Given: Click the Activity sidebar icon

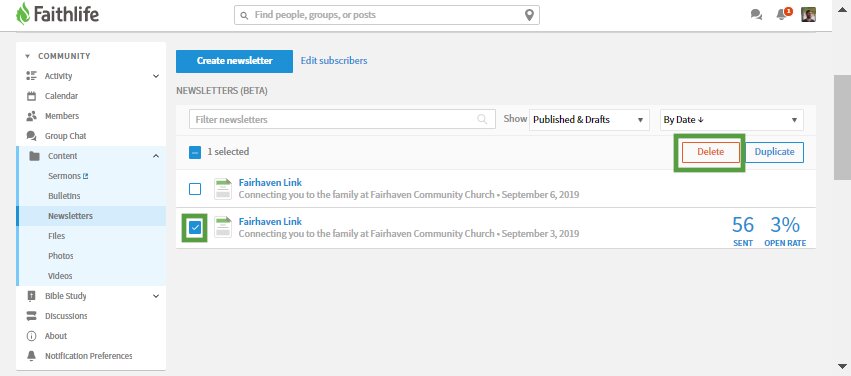Looking at the screenshot, I should (x=31, y=76).
